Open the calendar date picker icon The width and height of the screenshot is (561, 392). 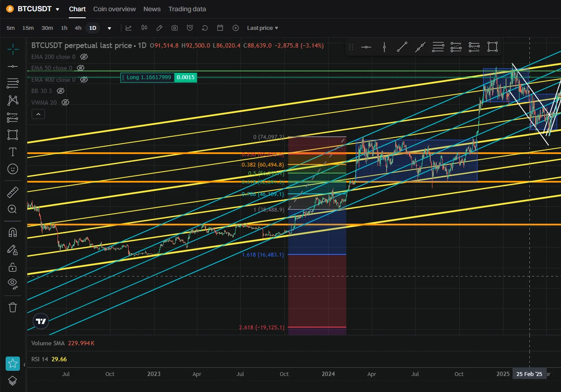pos(220,28)
